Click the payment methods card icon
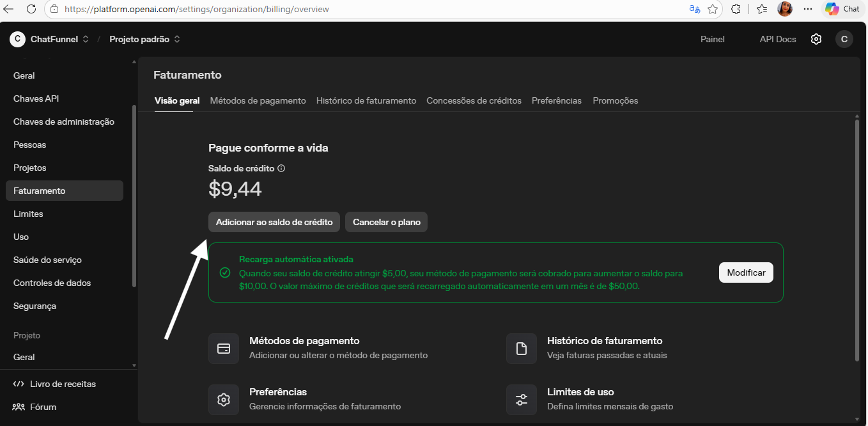 (224, 349)
